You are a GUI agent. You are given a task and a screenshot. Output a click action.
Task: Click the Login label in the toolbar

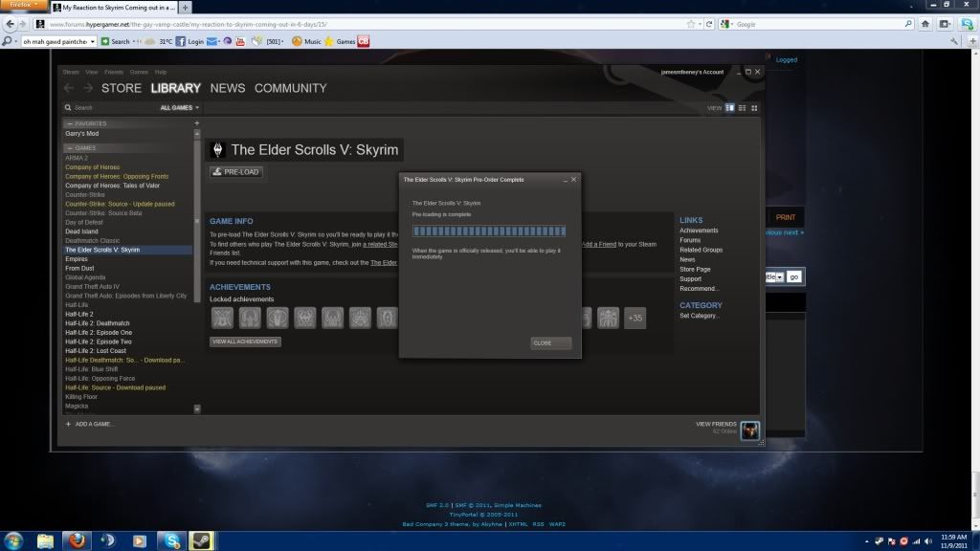click(195, 41)
